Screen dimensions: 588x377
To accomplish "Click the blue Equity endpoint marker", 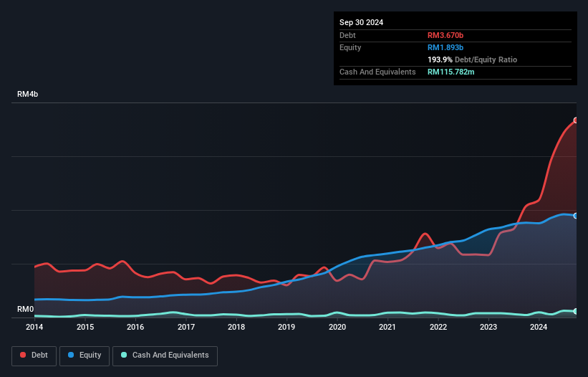I will coord(576,216).
